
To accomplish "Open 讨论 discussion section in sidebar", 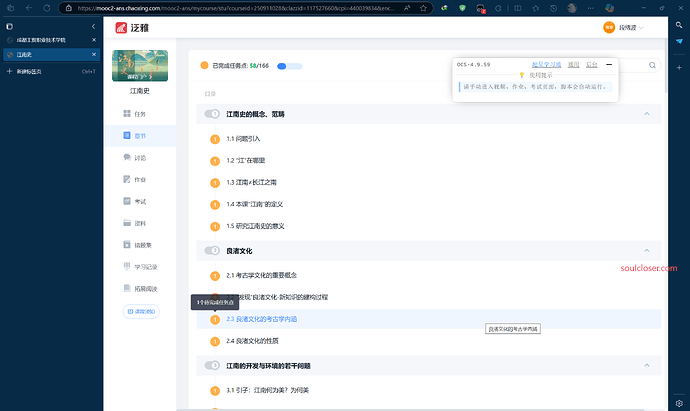I will (134, 158).
